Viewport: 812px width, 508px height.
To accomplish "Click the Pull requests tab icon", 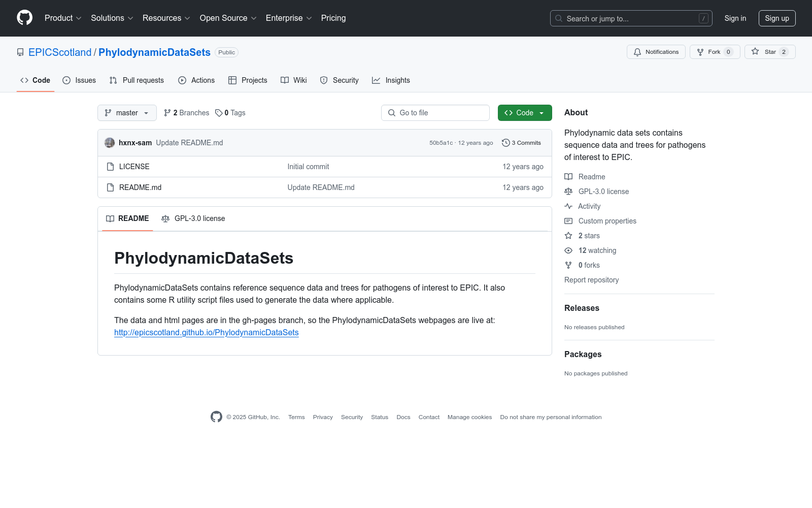I will click(x=113, y=80).
